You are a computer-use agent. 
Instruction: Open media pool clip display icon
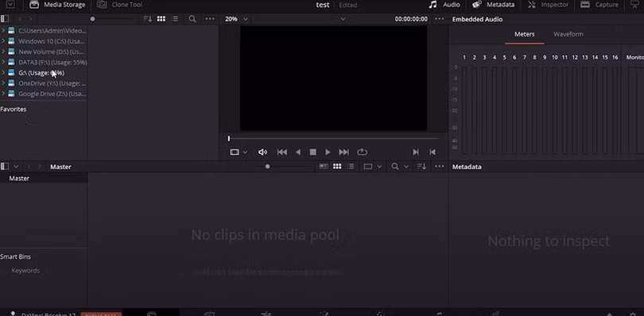coord(368,166)
